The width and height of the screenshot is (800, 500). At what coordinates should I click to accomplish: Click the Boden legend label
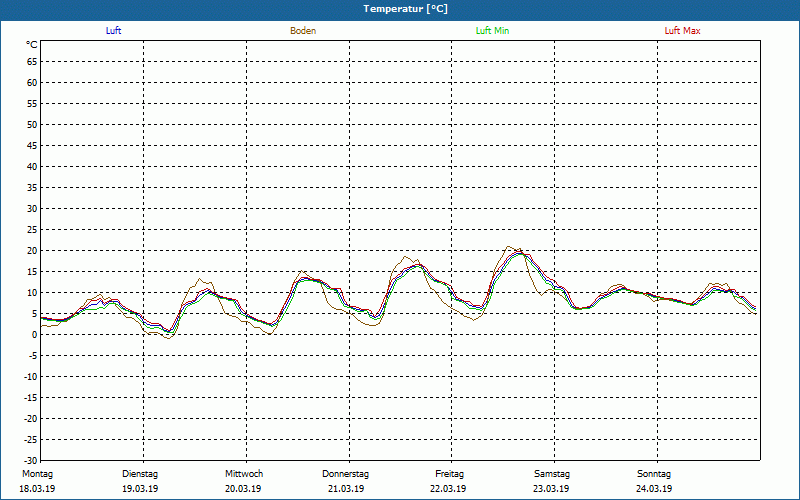click(x=303, y=31)
